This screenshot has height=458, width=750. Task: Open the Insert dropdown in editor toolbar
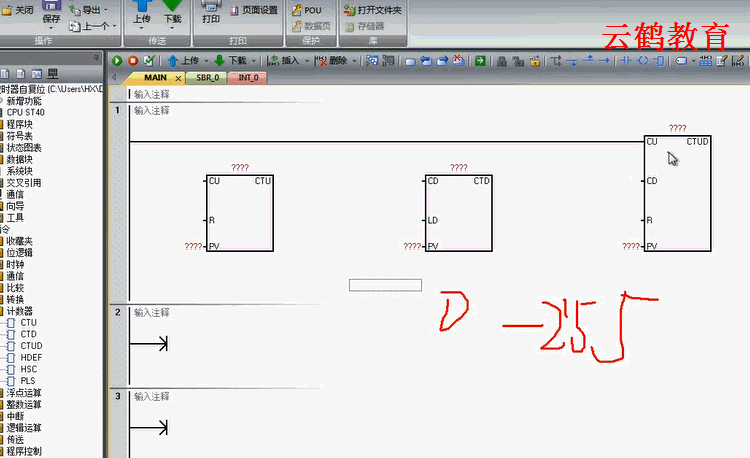289,60
